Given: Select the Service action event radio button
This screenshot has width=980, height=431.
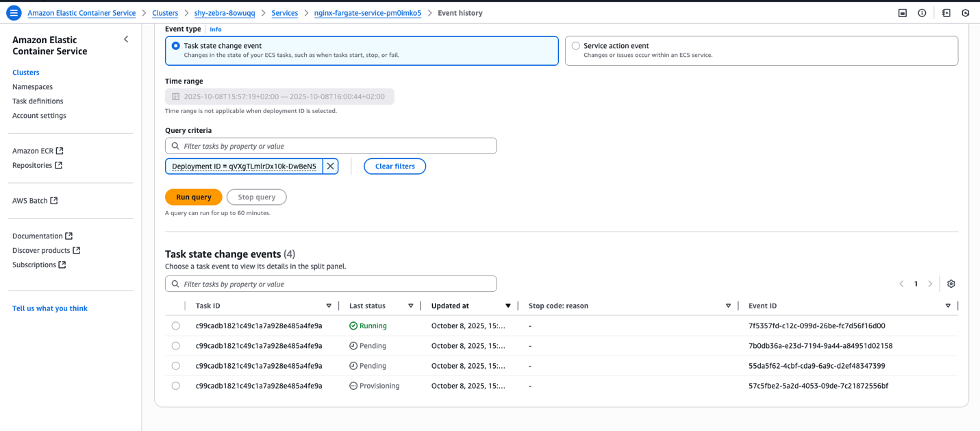Looking at the screenshot, I should tap(575, 45).
